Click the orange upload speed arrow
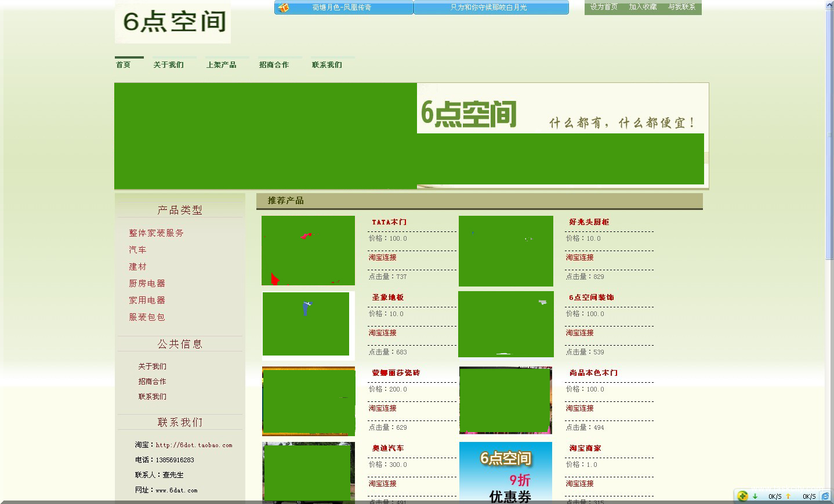The height and width of the screenshot is (504, 834). tap(788, 496)
